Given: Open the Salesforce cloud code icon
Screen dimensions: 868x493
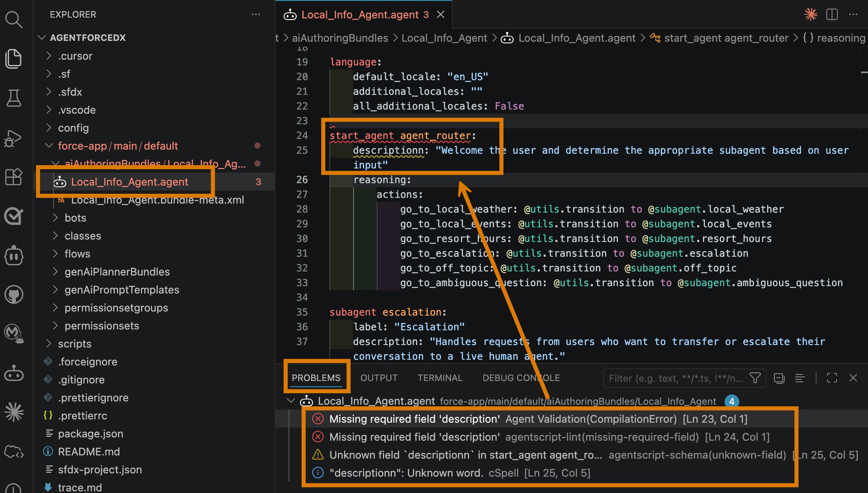Looking at the screenshot, I should click(14, 452).
